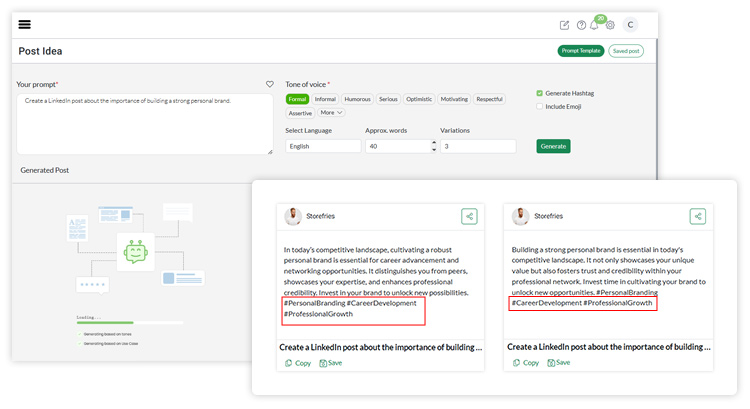Click the second post's prompt title text

pyautogui.click(x=608, y=347)
